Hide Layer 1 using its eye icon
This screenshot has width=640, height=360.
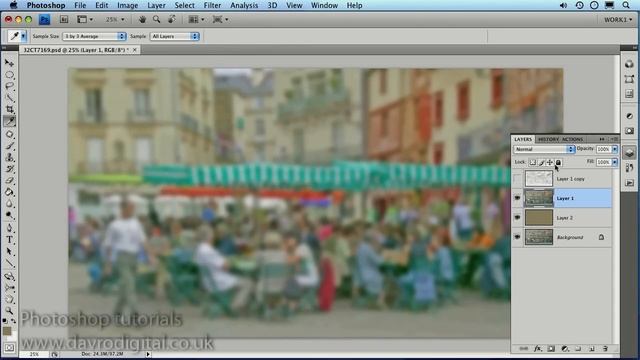tap(517, 198)
